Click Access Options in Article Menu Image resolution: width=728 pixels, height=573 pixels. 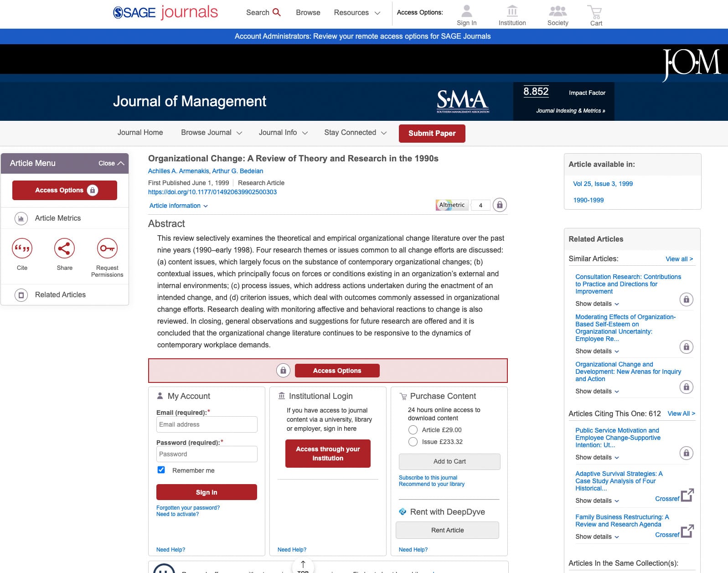tap(65, 190)
